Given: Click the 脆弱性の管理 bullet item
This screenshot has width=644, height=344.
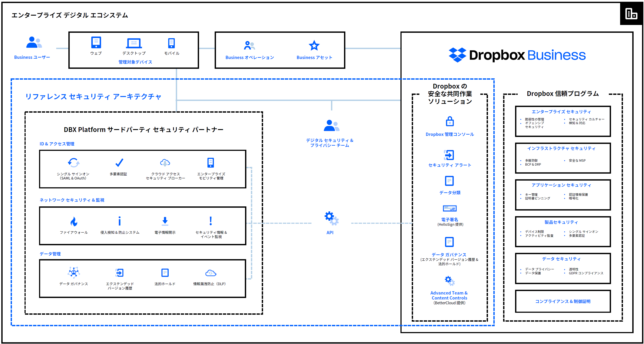Looking at the screenshot, I should click(x=534, y=119).
